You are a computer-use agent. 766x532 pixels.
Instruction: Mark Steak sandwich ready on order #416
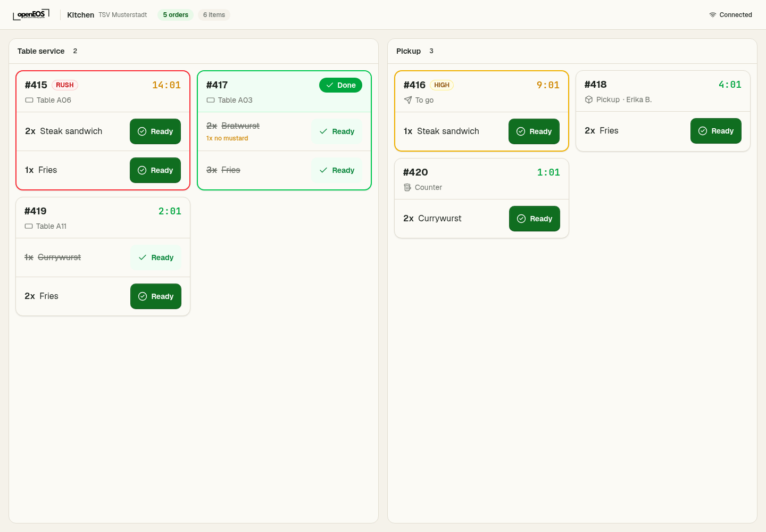pos(534,131)
